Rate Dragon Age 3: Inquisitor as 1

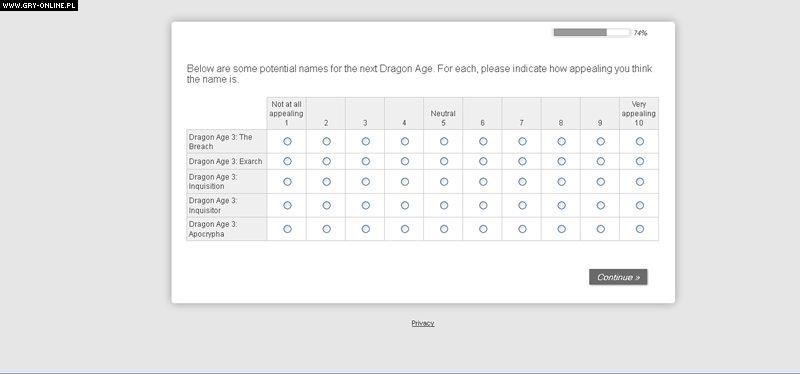click(287, 205)
